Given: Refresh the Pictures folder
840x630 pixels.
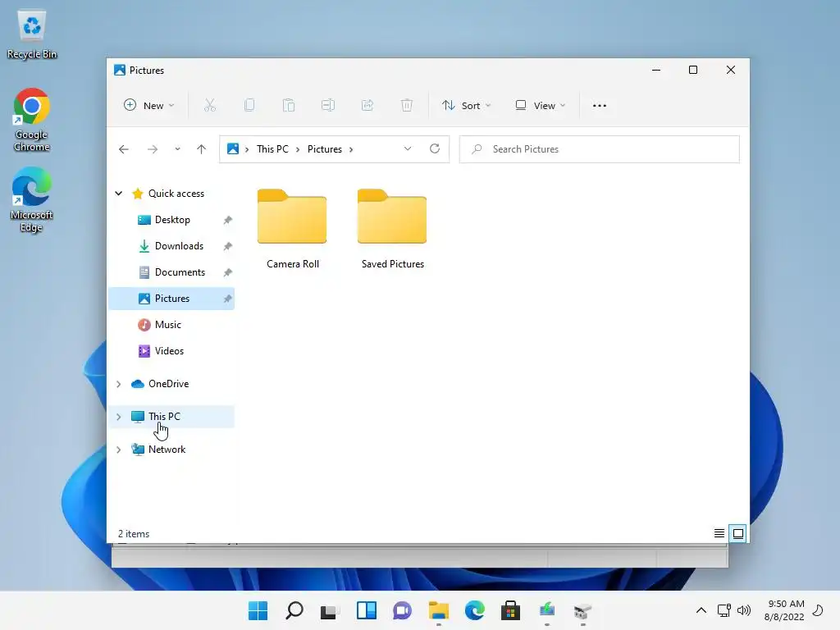Looking at the screenshot, I should pyautogui.click(x=435, y=149).
